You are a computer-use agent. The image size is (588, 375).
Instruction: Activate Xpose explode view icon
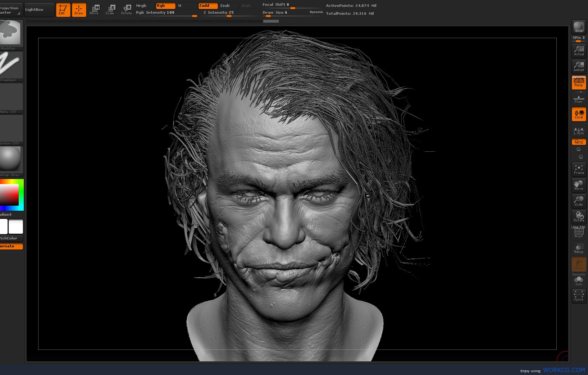[579, 296]
